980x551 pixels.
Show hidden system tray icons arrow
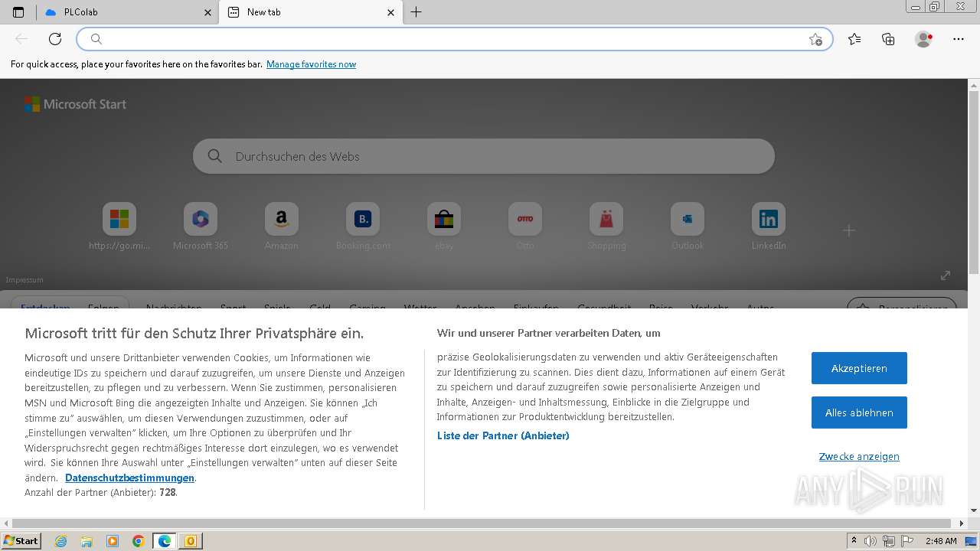[854, 541]
